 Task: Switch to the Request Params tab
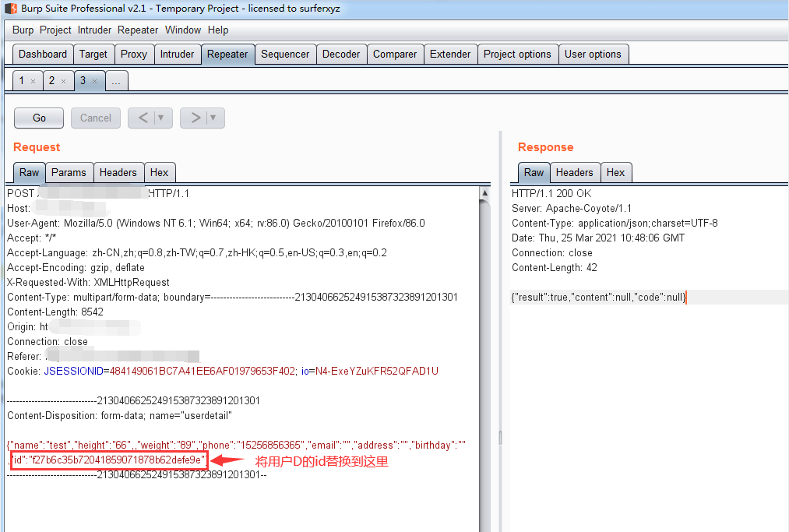click(69, 173)
